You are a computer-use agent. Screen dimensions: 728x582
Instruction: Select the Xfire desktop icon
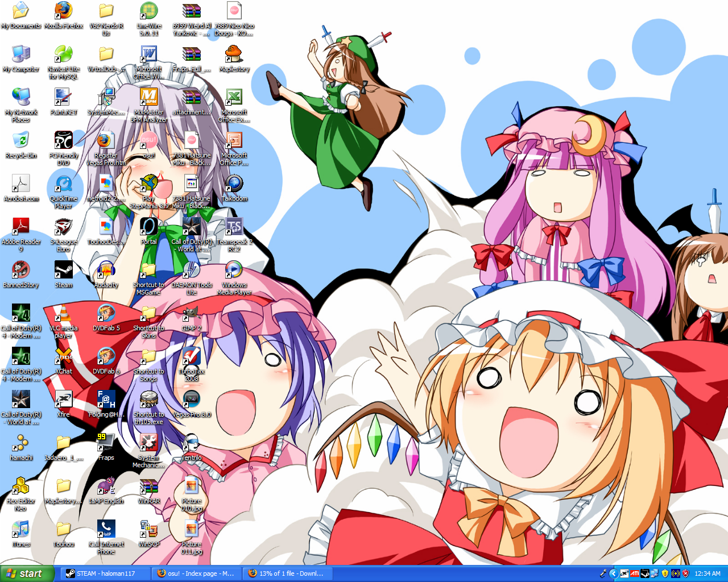tap(64, 400)
